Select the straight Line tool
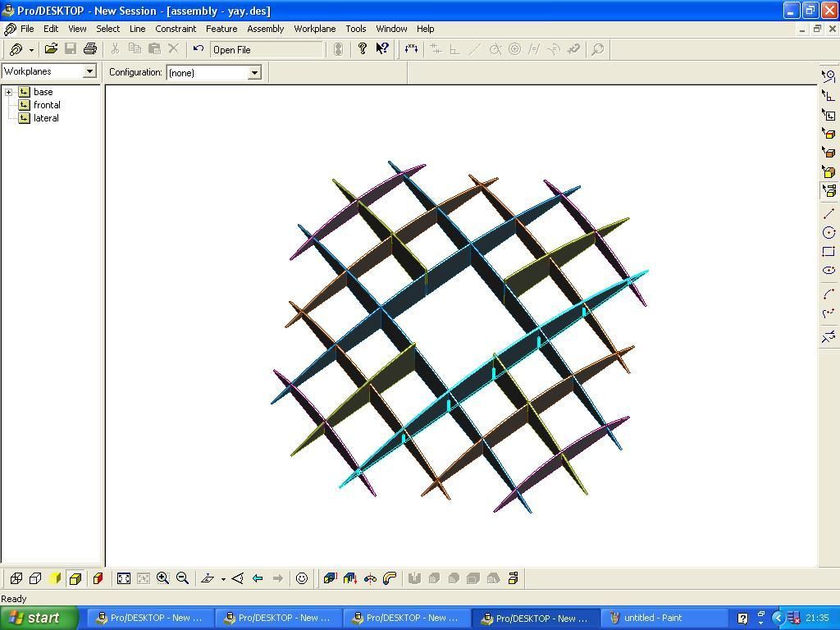Image resolution: width=840 pixels, height=630 pixels. click(829, 214)
